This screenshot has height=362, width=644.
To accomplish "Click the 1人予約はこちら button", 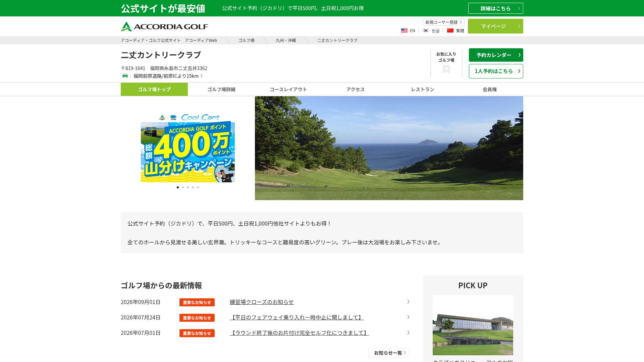I will pyautogui.click(x=496, y=71).
